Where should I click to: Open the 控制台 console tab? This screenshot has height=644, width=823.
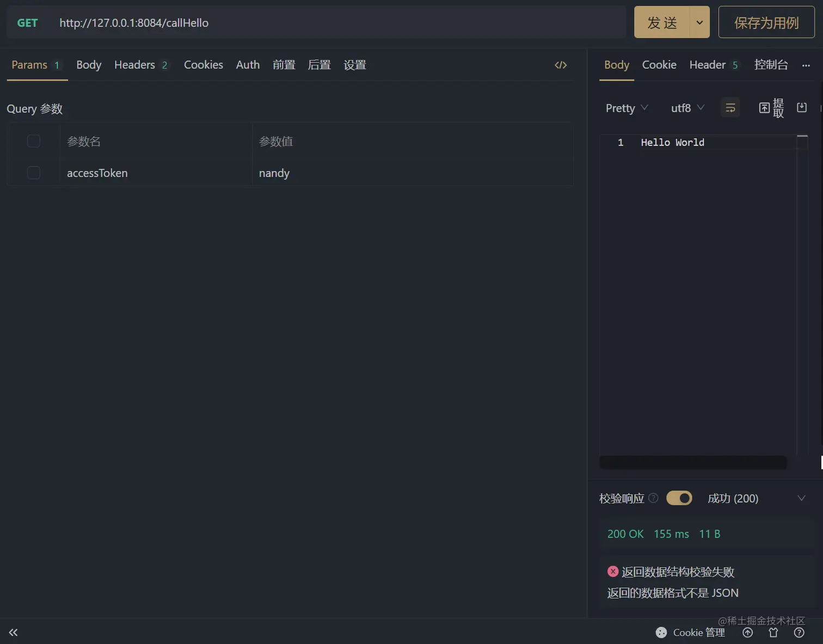click(771, 65)
